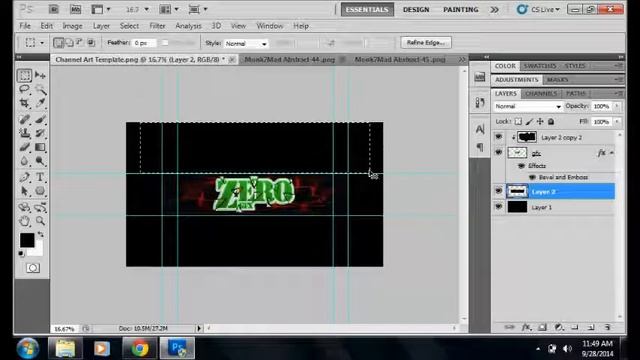Click the Essentials workspace button
The image size is (640, 360).
(367, 9)
